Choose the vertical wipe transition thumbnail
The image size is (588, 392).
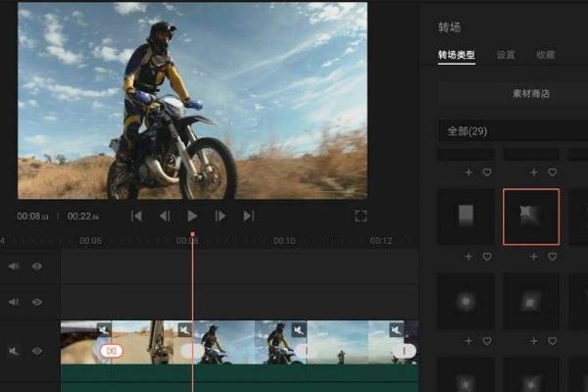tap(466, 217)
